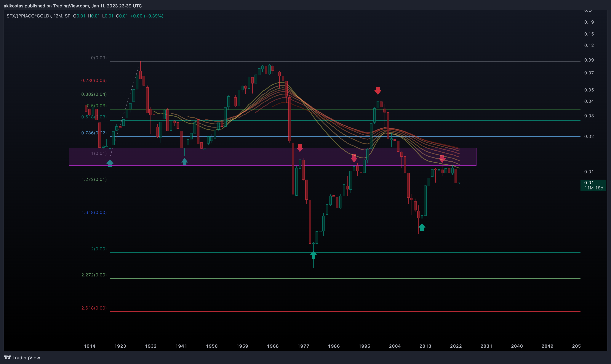The image size is (611, 364).
Task: Click the 1923 label on the time axis
Action: (x=120, y=346)
